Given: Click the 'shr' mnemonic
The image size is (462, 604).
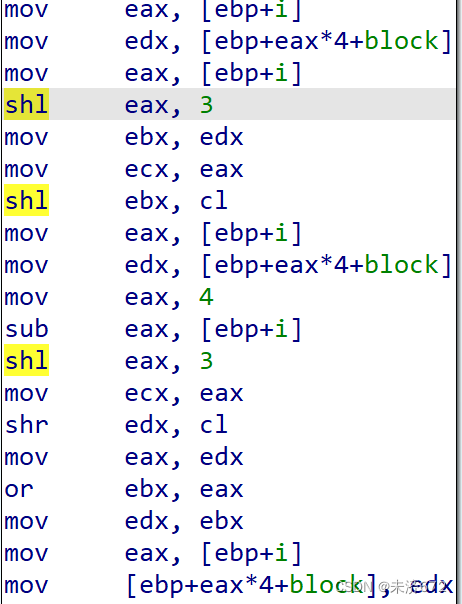Looking at the screenshot, I should (27, 425).
